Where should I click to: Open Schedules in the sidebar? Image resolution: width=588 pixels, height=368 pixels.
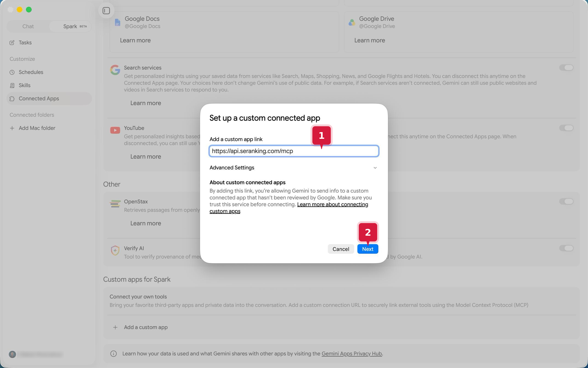point(49,72)
